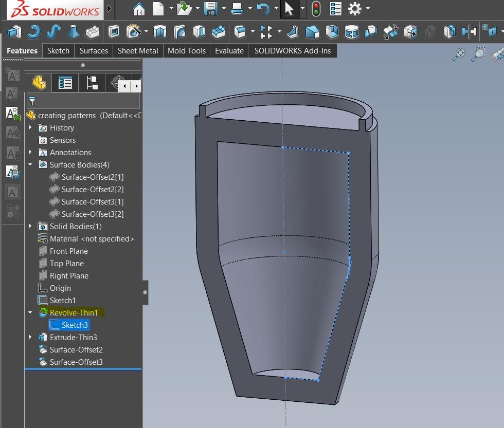This screenshot has height=428, width=504.
Task: Select Revolve-Thin1 in the feature tree
Action: (74, 313)
